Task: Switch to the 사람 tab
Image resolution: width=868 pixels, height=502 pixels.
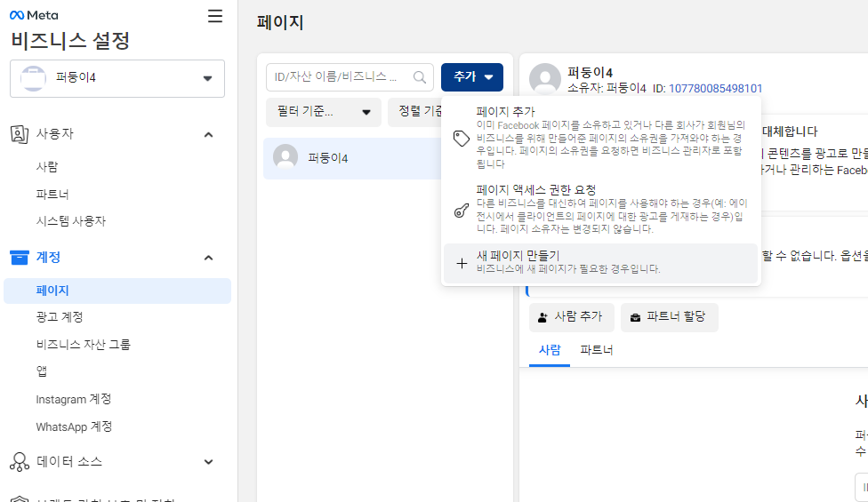Action: pos(550,351)
